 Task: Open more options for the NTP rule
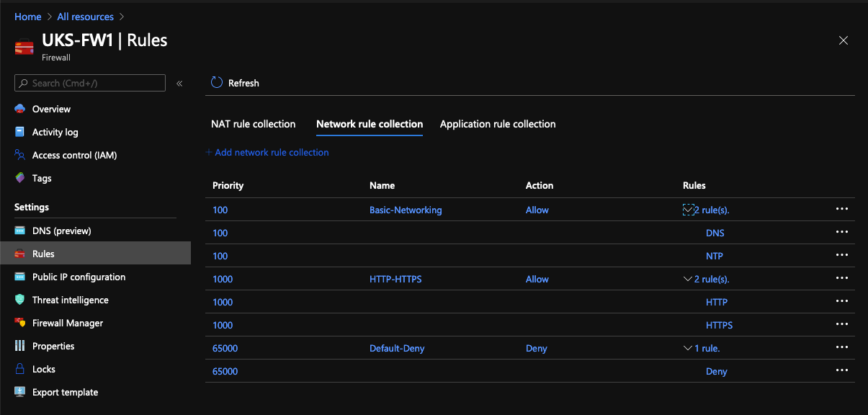[x=842, y=255]
